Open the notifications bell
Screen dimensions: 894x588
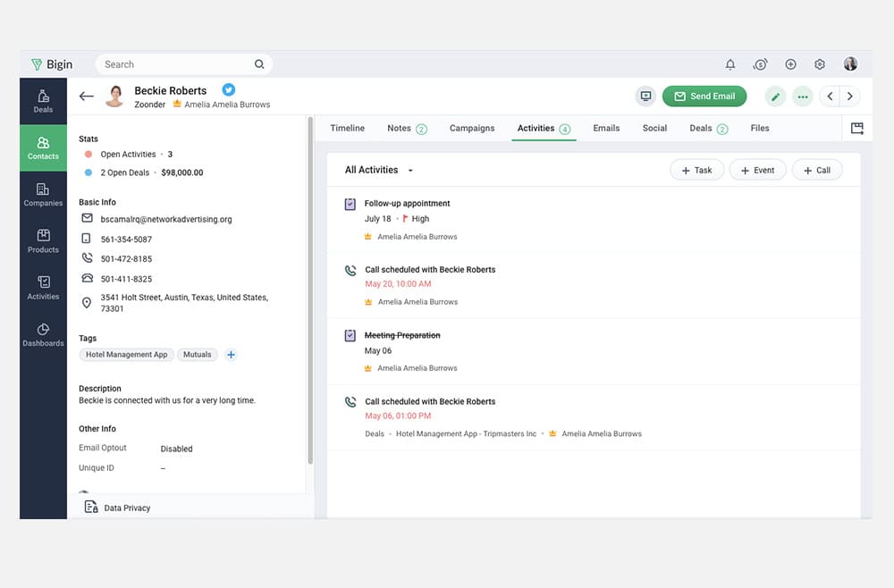coord(730,64)
